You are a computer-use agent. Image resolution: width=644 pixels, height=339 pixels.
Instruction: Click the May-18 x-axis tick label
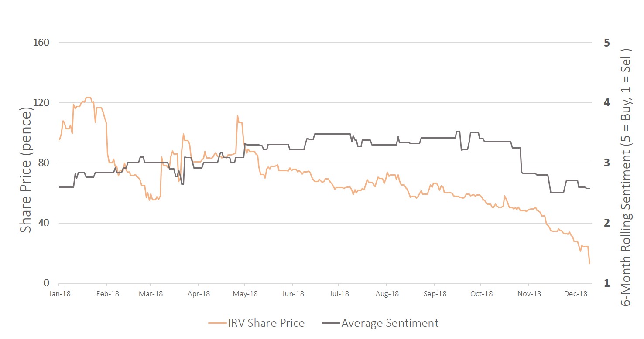pos(246,294)
